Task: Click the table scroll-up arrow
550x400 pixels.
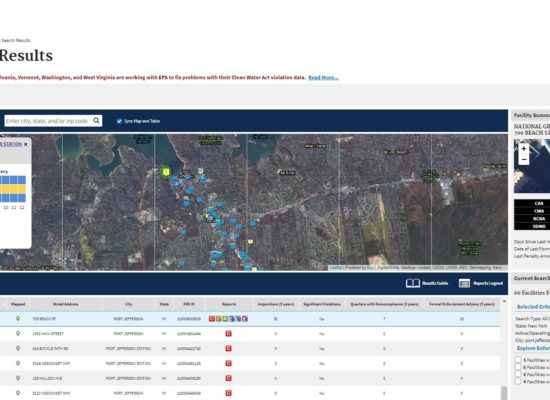Action: tap(504, 301)
